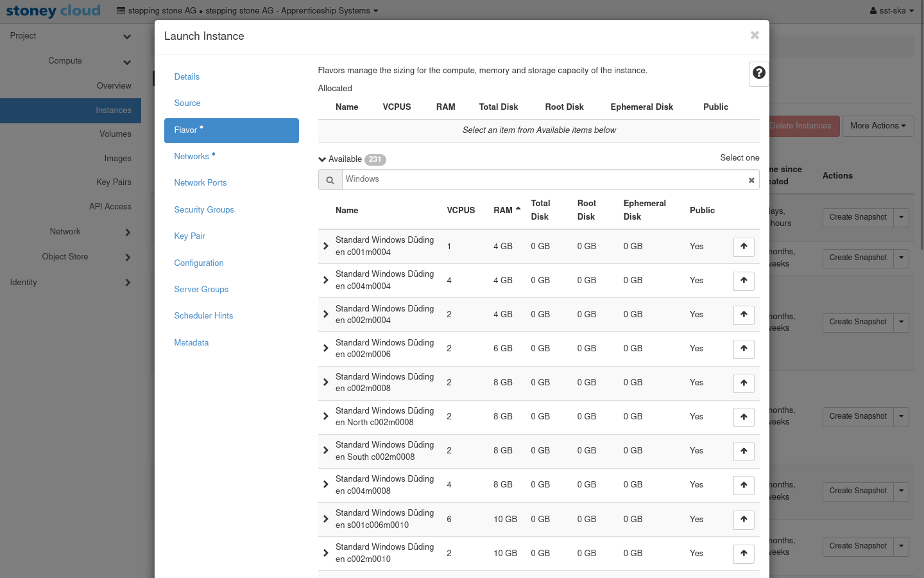This screenshot has width=924, height=578.
Task: Open the Security Groups step
Action: pyautogui.click(x=204, y=210)
